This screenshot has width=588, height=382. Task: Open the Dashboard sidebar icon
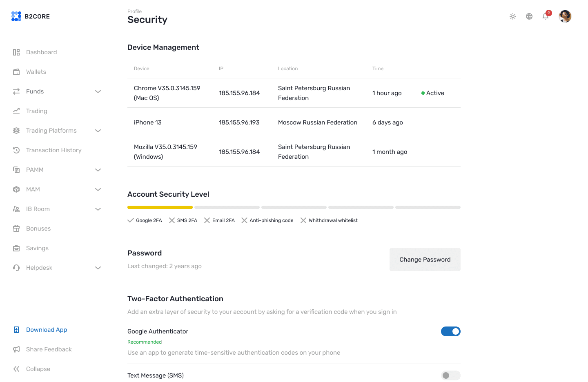[x=16, y=52]
